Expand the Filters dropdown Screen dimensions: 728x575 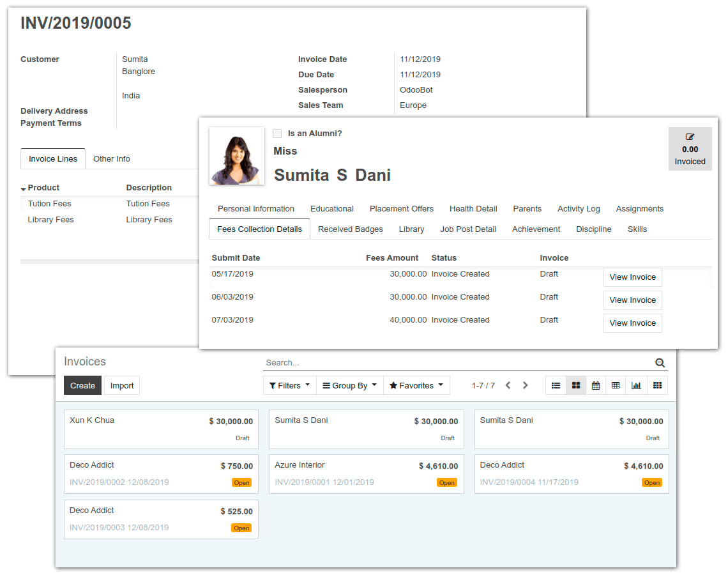click(289, 385)
